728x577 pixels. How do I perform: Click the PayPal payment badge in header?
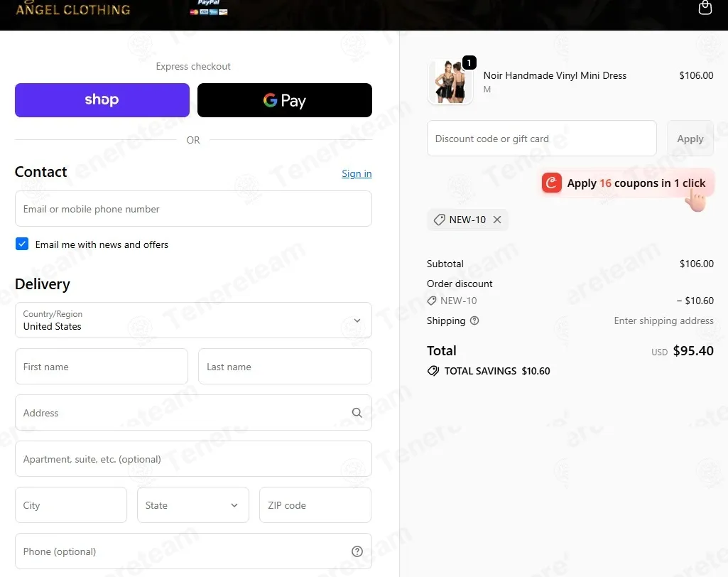click(x=209, y=7)
